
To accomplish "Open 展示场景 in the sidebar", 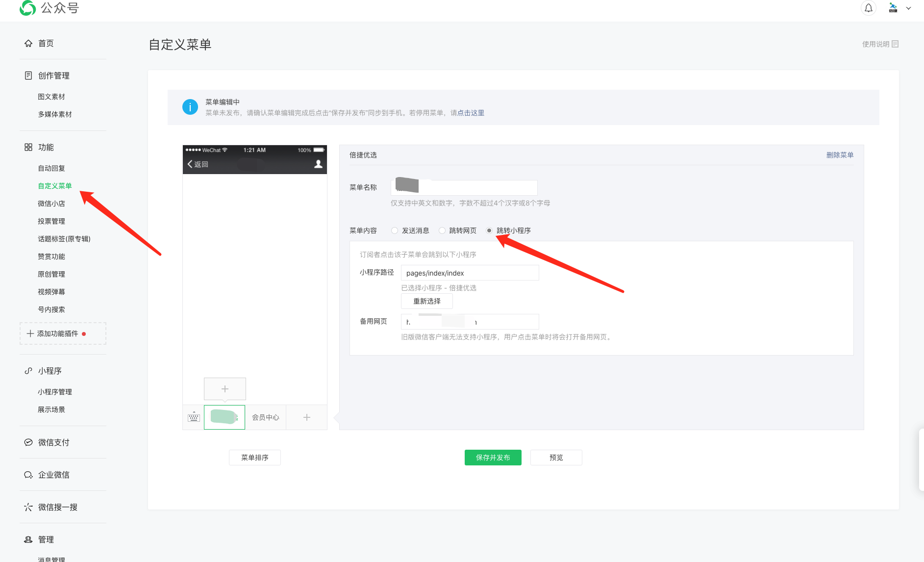I will tap(51, 409).
